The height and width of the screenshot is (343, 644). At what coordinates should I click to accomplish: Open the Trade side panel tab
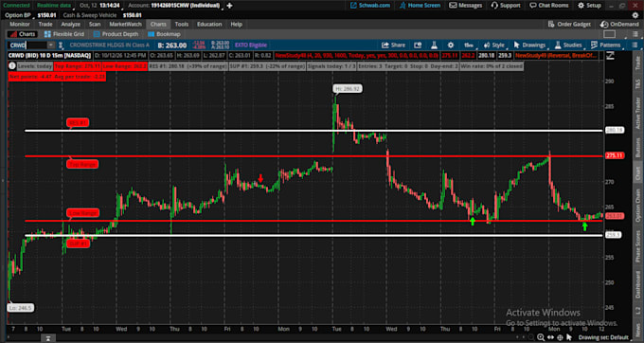pos(637,63)
